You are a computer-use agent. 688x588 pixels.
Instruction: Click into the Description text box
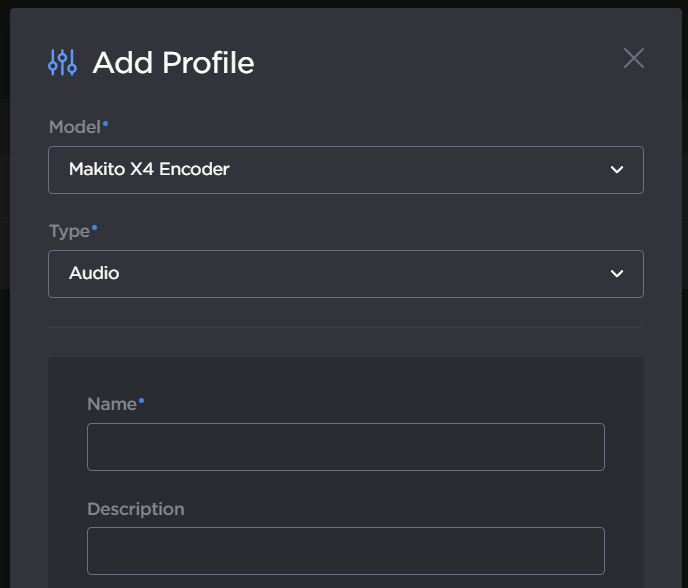pos(345,551)
